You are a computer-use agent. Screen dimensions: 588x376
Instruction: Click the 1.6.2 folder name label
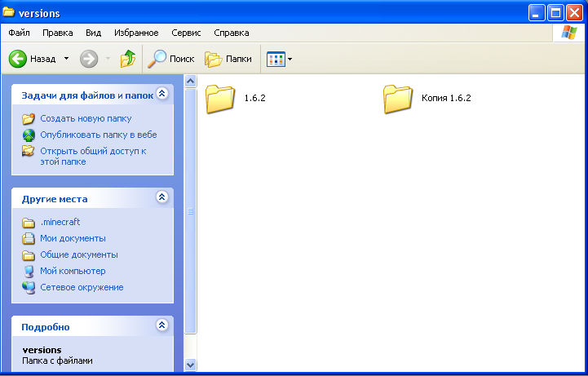tap(255, 98)
